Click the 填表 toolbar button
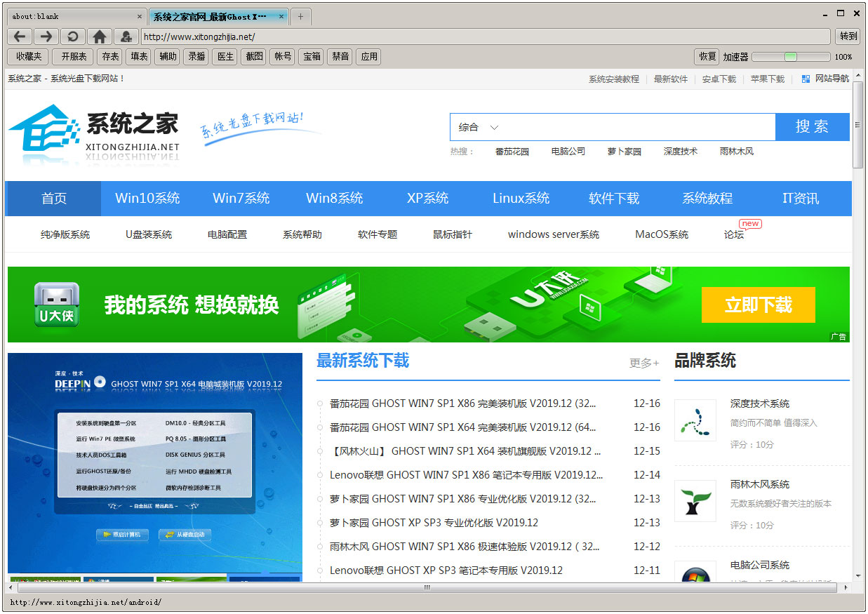This screenshot has width=868, height=614. pos(140,57)
